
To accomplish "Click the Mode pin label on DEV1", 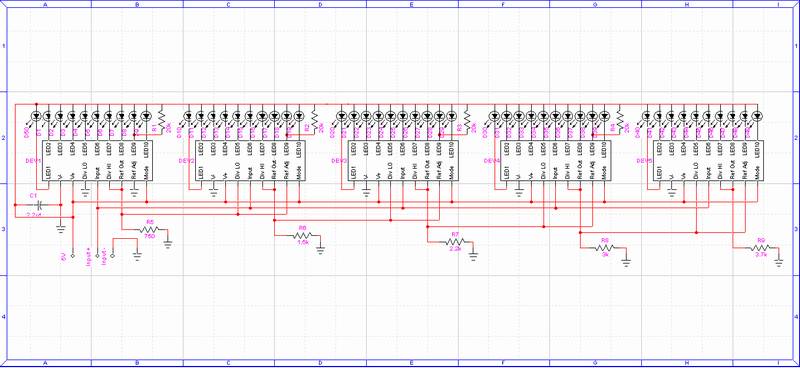I will 146,173.
